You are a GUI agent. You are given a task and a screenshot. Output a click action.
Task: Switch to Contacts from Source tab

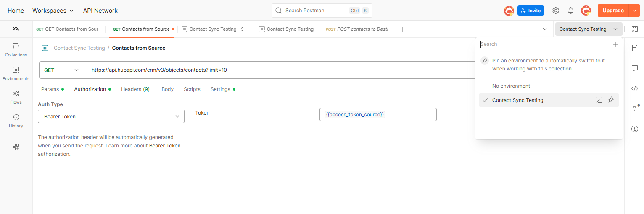coord(143,29)
